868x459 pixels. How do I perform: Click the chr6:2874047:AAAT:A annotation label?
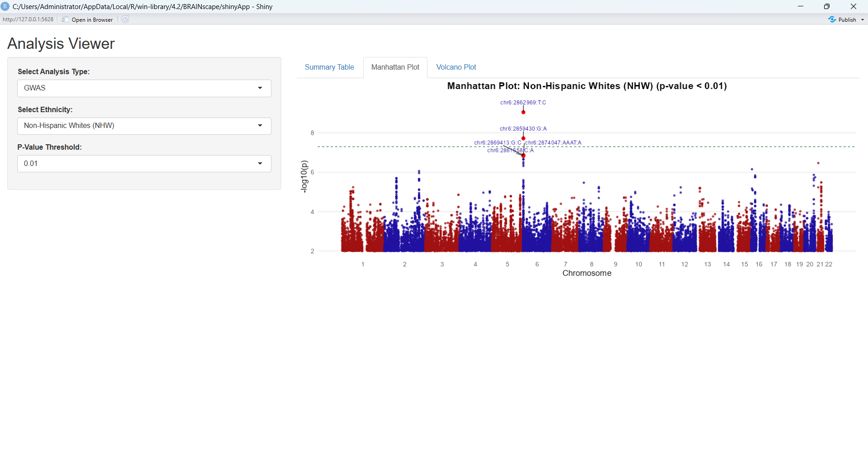point(553,143)
